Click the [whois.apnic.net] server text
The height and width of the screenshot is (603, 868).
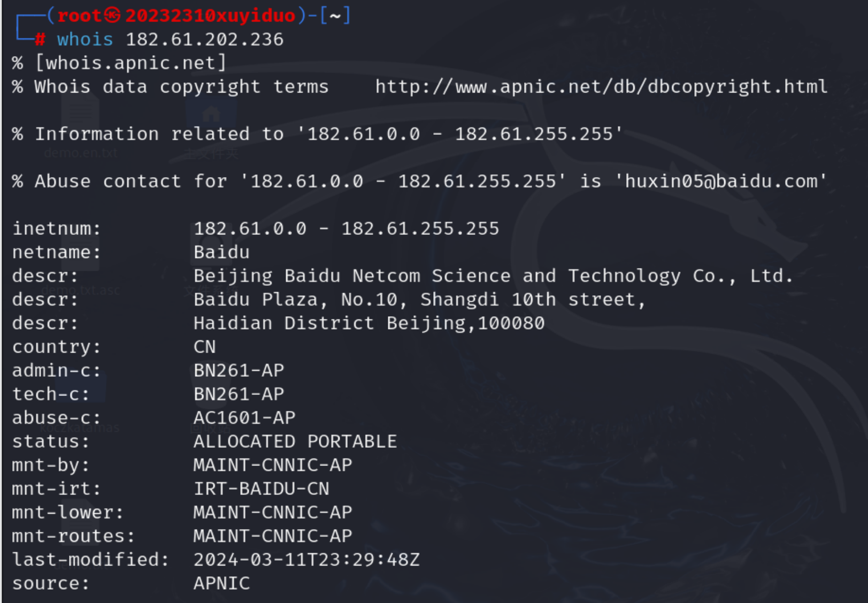130,63
